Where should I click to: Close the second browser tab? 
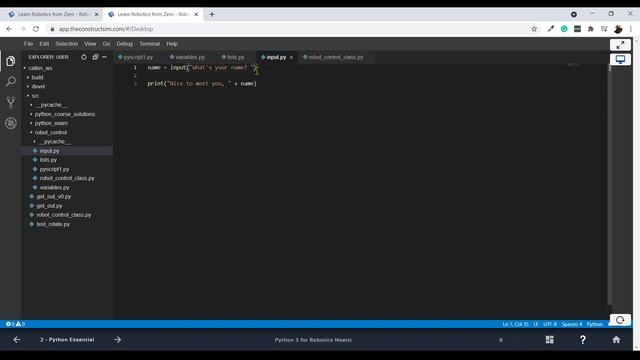(196, 14)
